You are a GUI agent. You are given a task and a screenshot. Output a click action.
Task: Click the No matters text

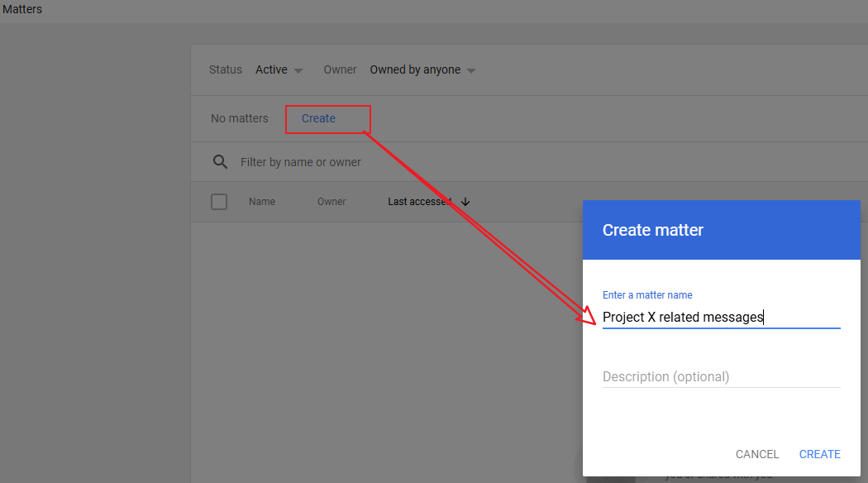pyautogui.click(x=239, y=118)
